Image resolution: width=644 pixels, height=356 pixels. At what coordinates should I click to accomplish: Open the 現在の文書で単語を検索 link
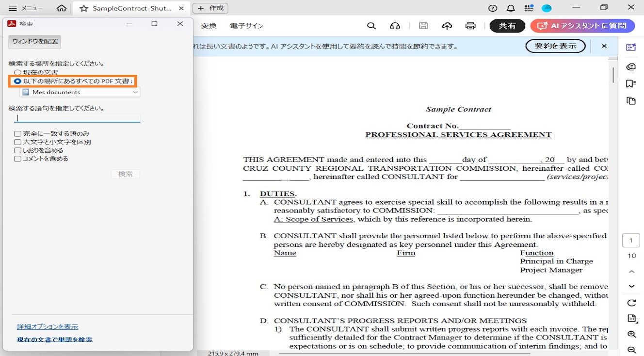pos(55,340)
